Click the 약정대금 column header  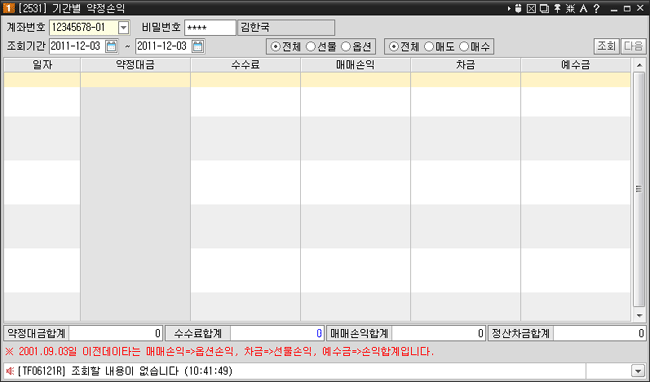coord(136,65)
